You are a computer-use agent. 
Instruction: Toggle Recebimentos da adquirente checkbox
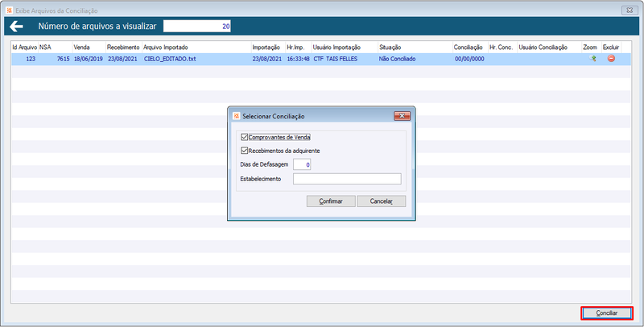pyautogui.click(x=245, y=151)
